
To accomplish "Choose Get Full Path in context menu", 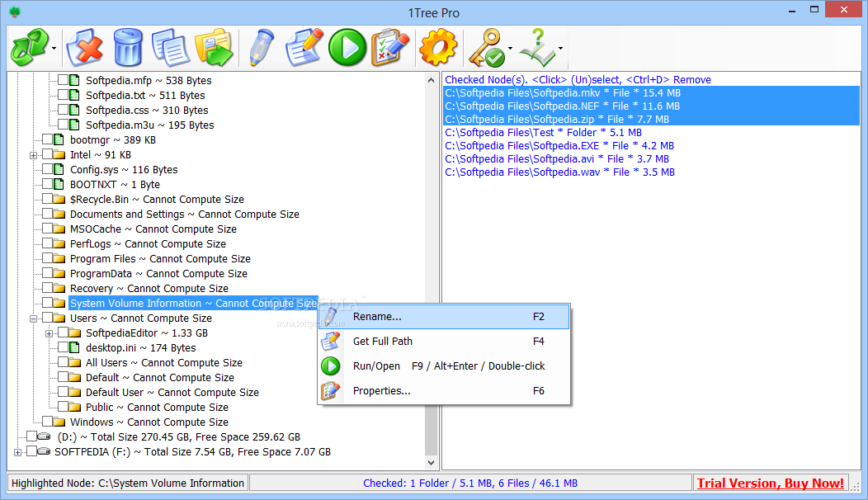I will [444, 341].
